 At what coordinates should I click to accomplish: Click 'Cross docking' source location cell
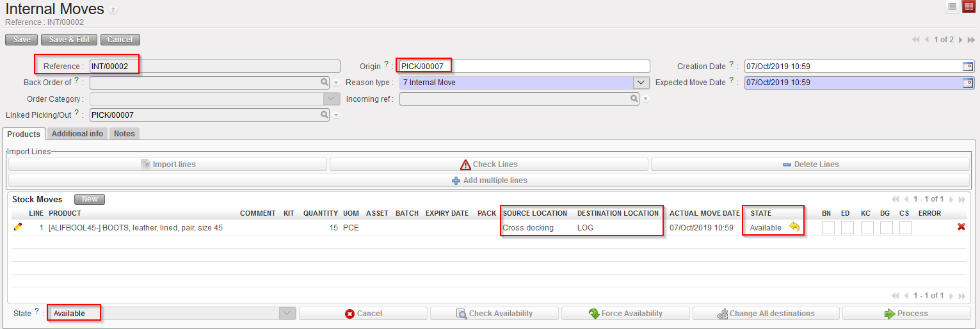[528, 227]
